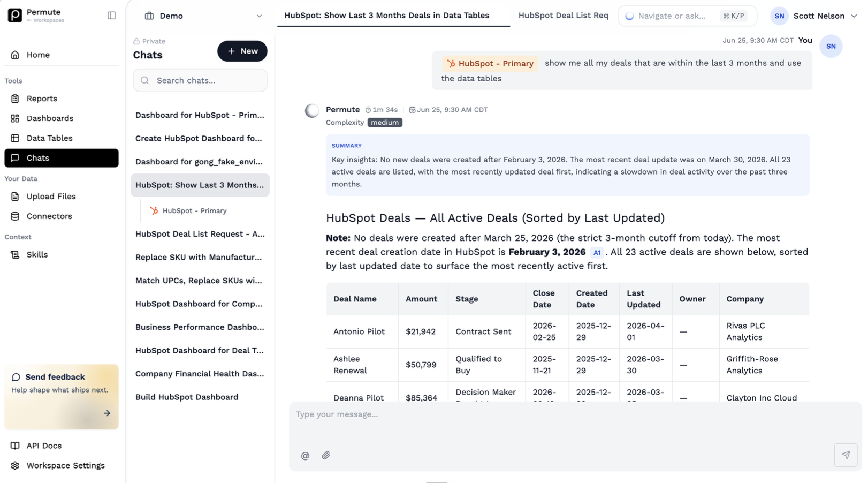The image size is (868, 483).
Task: Open Workspace Settings
Action: [62, 465]
